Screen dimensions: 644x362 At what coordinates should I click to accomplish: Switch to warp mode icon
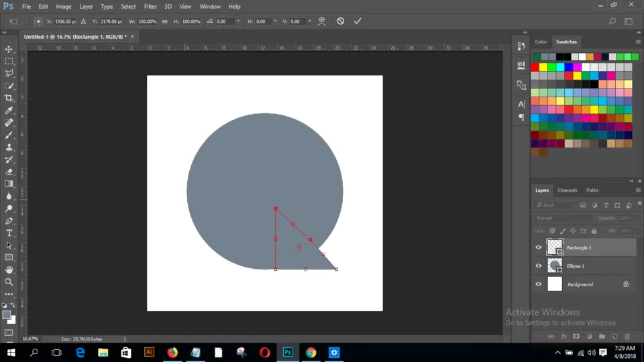click(x=321, y=21)
